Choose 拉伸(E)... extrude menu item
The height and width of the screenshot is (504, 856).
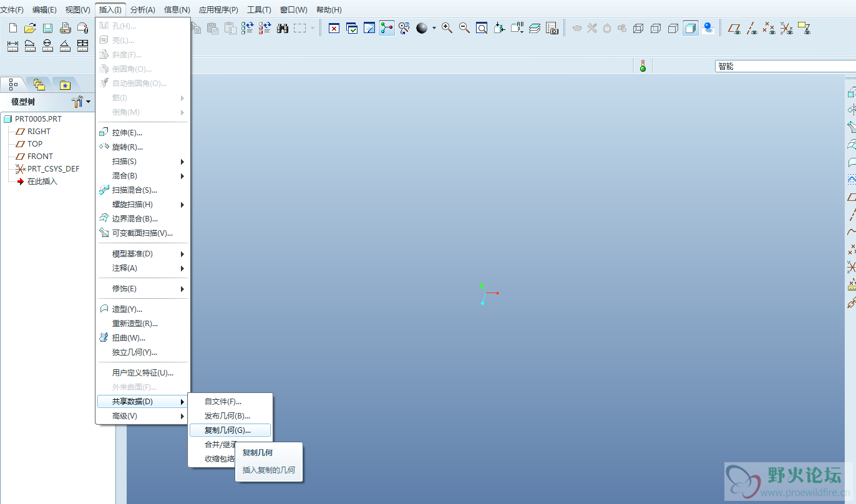(x=143, y=133)
